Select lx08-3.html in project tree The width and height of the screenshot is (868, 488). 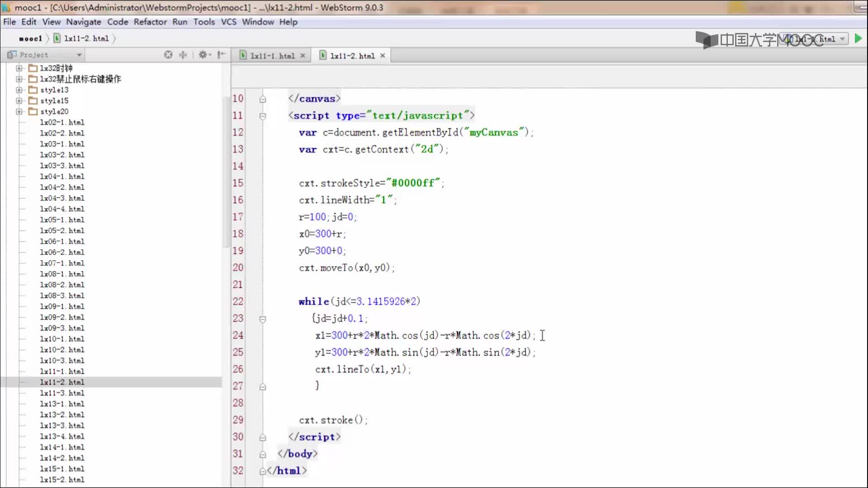(x=62, y=296)
